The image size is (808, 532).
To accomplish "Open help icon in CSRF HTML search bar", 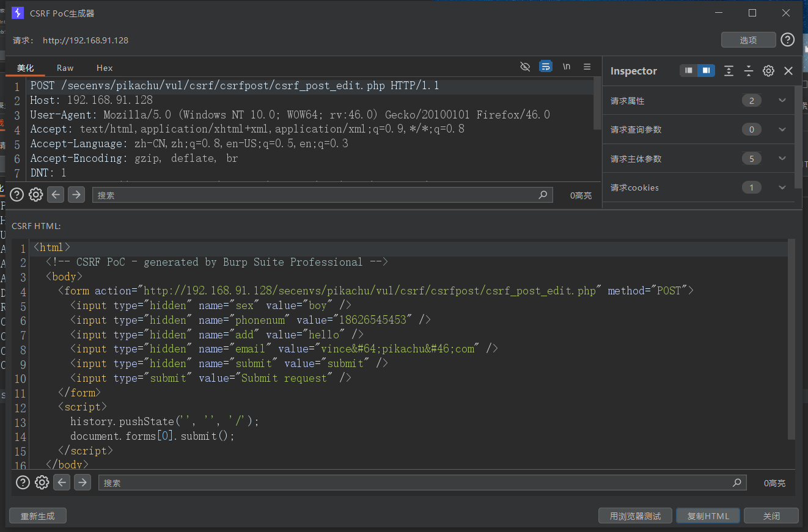I will tap(23, 483).
